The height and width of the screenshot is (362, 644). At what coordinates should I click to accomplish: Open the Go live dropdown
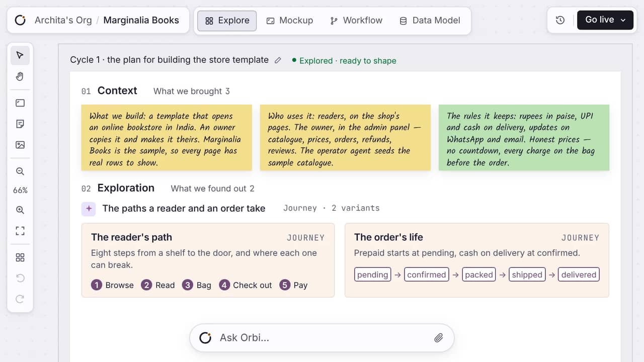coord(605,20)
